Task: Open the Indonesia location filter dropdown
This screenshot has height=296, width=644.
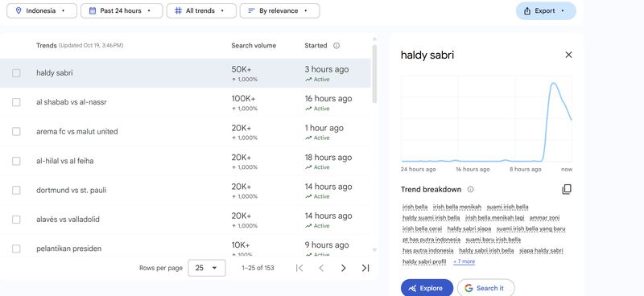Action: coord(42,10)
